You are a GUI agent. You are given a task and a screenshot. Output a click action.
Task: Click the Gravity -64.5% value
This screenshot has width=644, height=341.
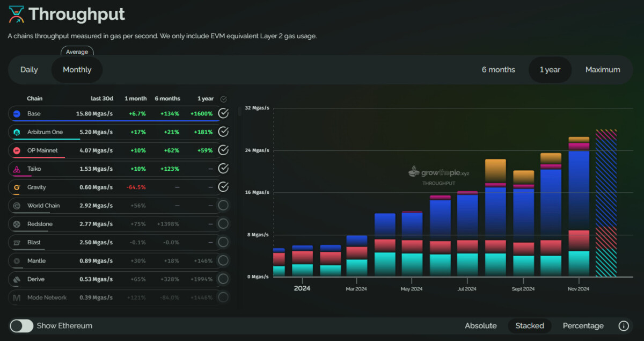136,187
